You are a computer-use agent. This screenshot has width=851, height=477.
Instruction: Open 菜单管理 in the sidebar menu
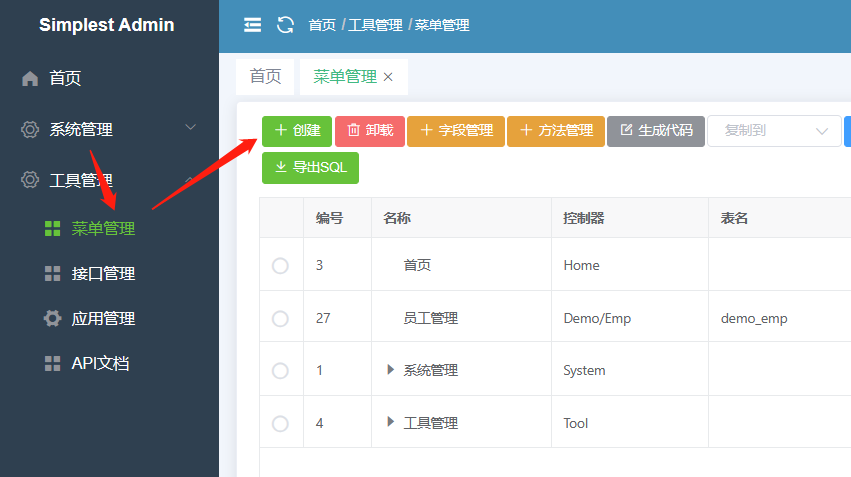(x=102, y=228)
